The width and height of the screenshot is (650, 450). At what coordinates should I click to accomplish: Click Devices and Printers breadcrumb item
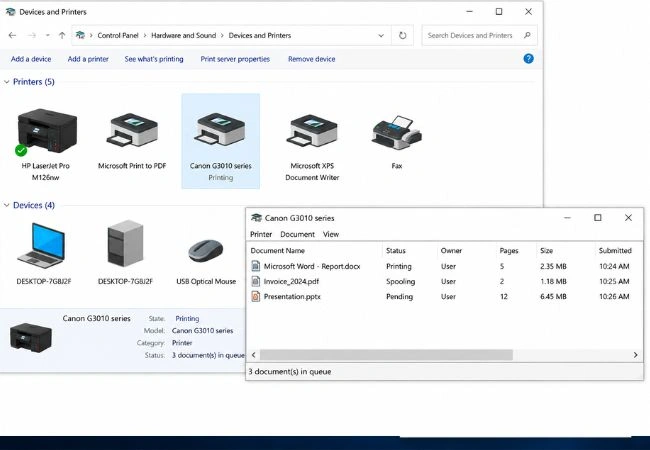coord(260,36)
